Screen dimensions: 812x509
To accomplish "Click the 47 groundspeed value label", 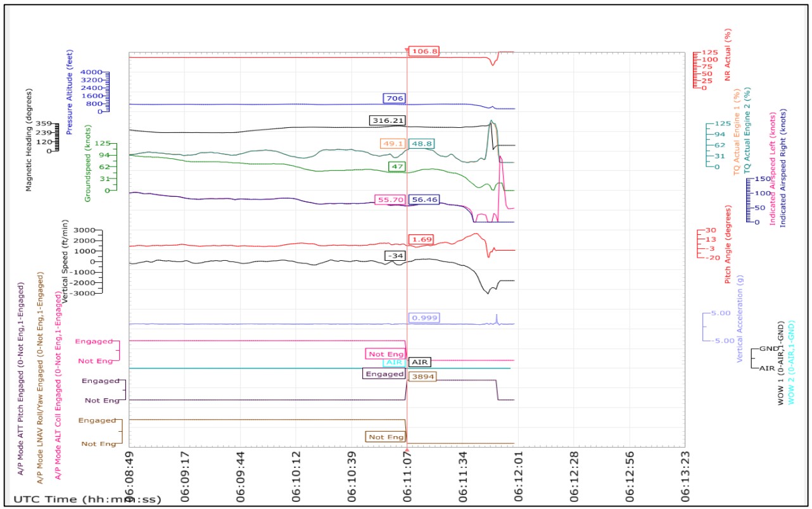I will (x=396, y=166).
